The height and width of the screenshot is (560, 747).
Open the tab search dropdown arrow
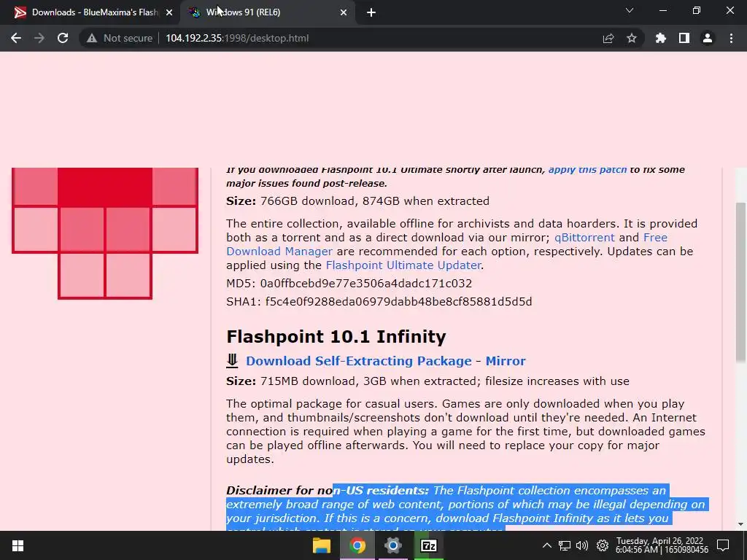630,10
